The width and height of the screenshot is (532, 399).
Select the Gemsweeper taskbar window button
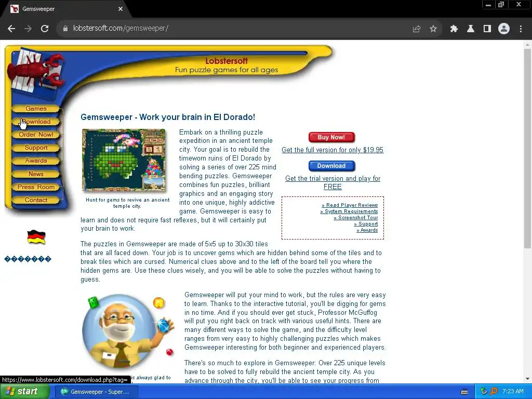point(95,392)
